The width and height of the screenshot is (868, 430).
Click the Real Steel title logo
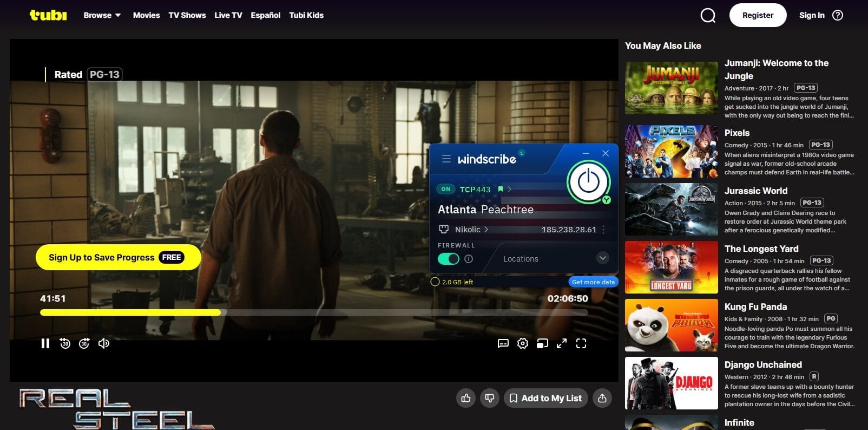click(x=117, y=409)
